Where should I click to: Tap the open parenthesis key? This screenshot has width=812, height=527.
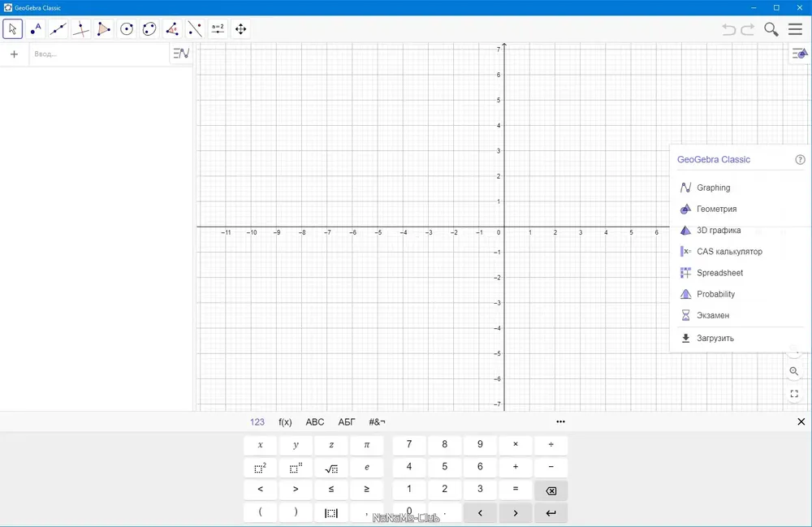click(260, 512)
